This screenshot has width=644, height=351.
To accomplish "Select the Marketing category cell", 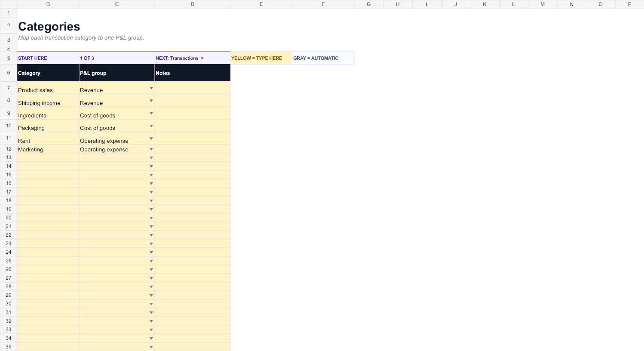I will pyautogui.click(x=48, y=149).
